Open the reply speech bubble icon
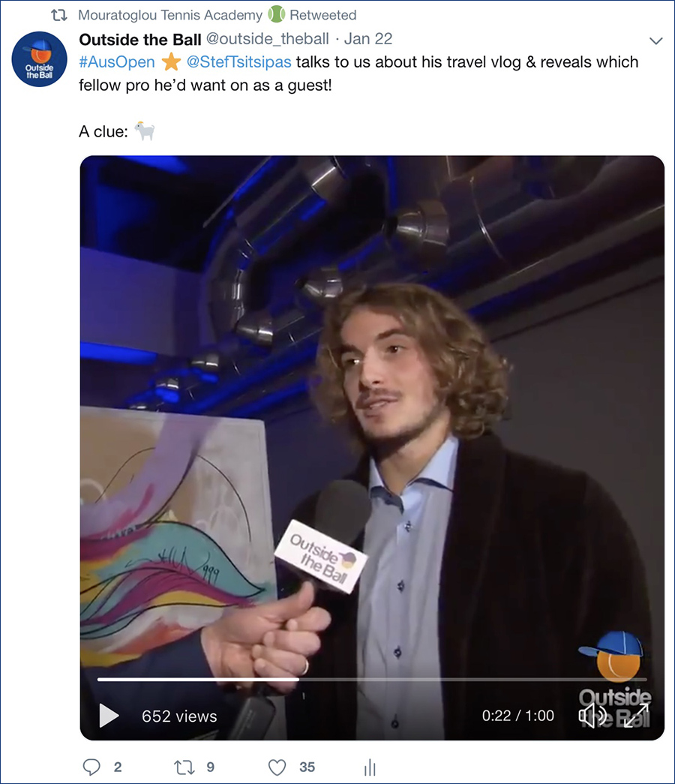Viewport: 675px width, 784px height. point(91,767)
